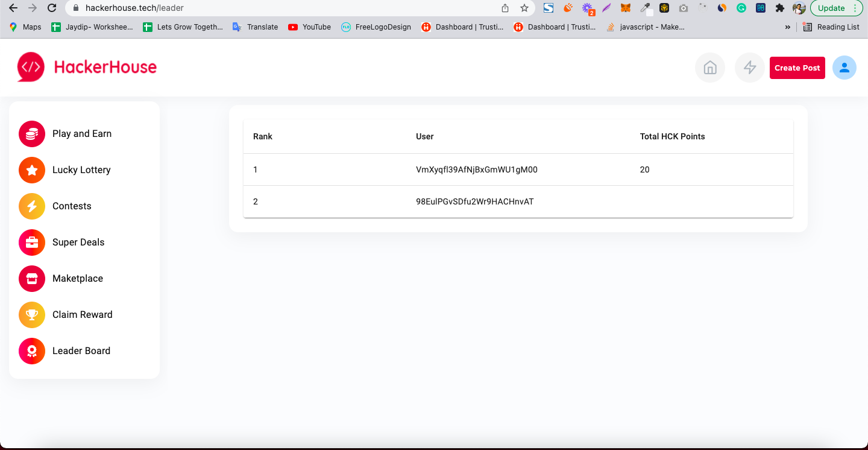Screen dimensions: 868x450
Task: Select the flash icon beside Create Post
Action: [x=749, y=67]
